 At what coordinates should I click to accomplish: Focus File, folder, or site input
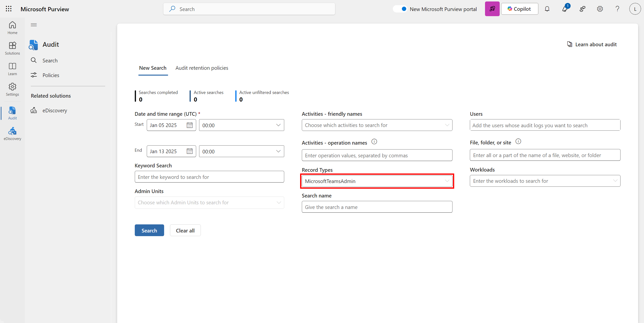coord(545,155)
